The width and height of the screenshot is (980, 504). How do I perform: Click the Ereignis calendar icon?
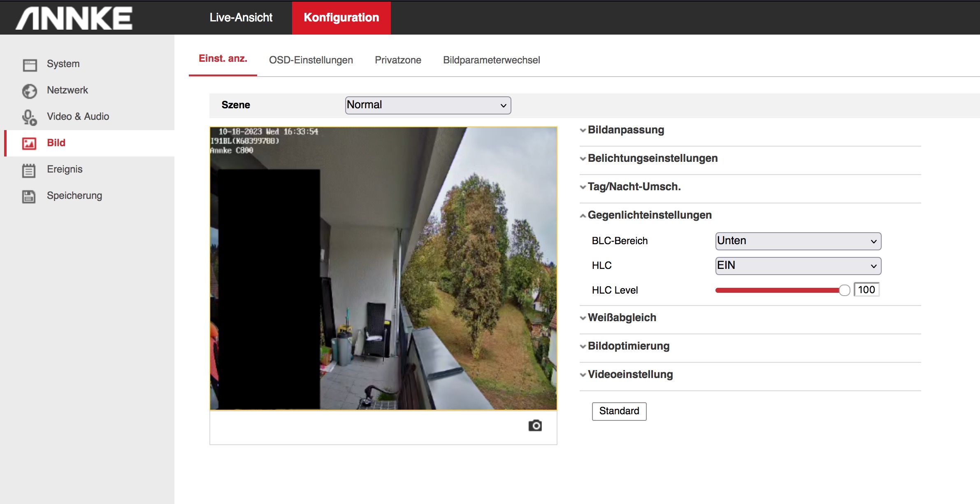click(29, 170)
